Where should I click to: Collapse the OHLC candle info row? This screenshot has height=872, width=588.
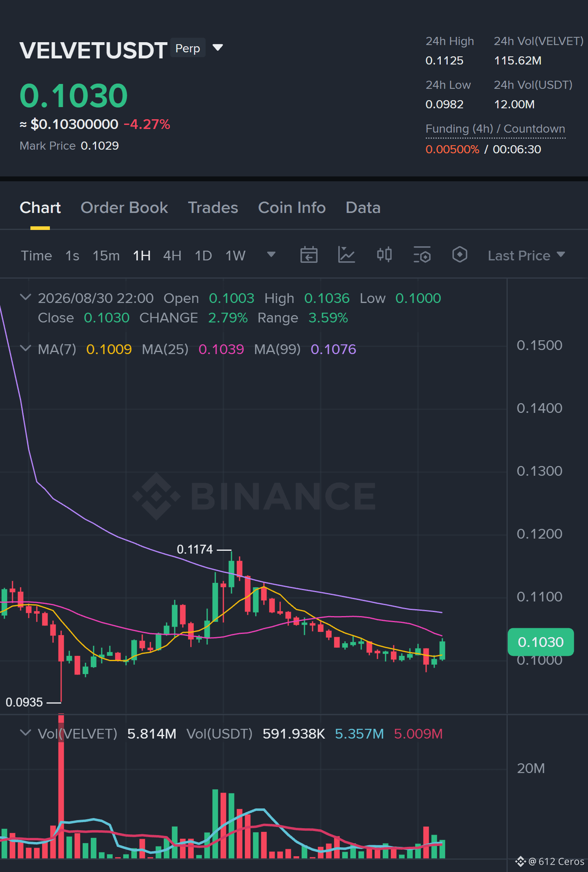[x=26, y=297]
